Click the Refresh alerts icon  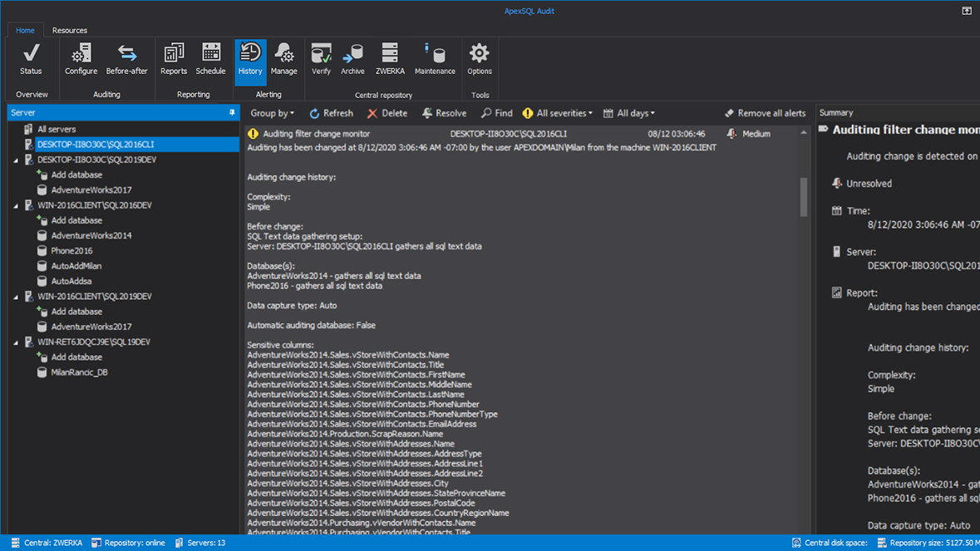[x=314, y=113]
